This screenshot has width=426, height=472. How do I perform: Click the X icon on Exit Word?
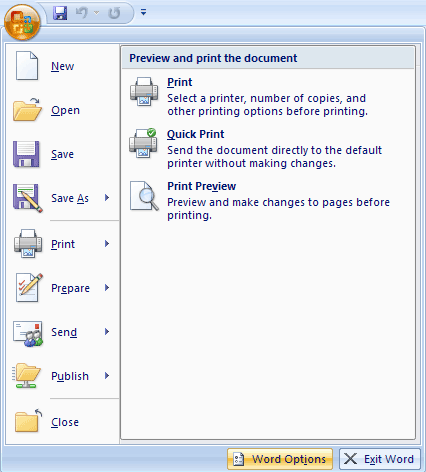pos(350,459)
